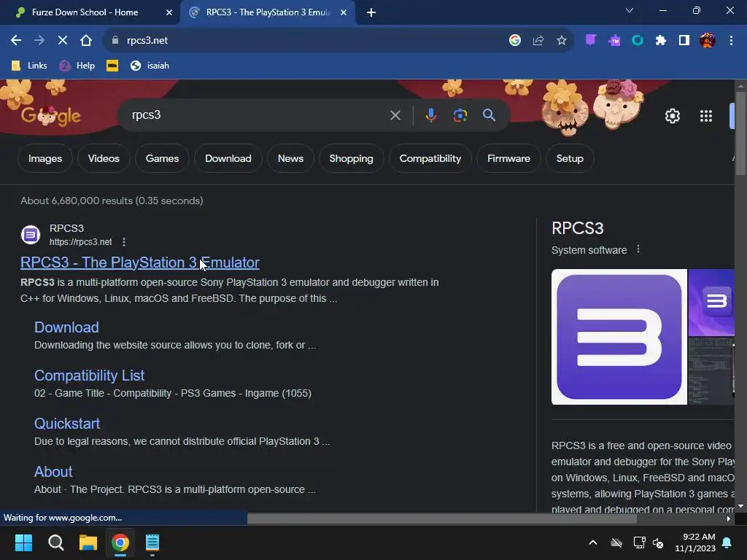This screenshot has width=747, height=560.
Task: Bookmark this page with the star icon
Action: tap(562, 41)
